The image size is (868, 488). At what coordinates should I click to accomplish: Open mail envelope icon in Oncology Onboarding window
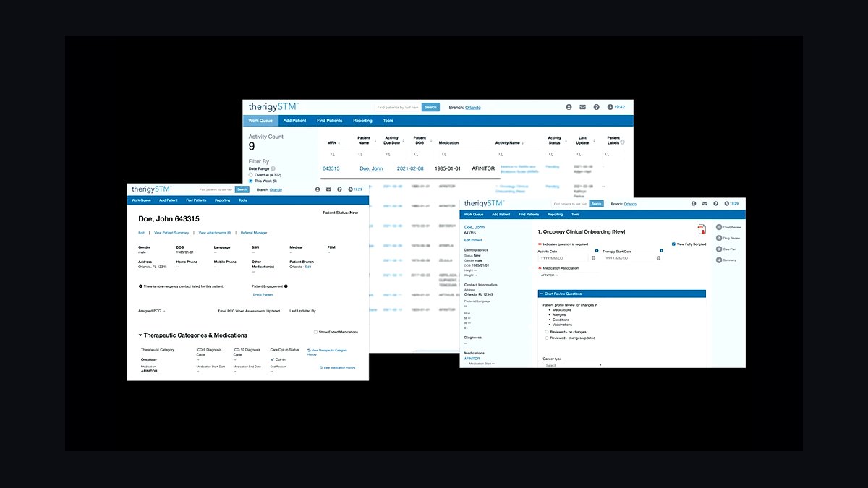(x=705, y=204)
